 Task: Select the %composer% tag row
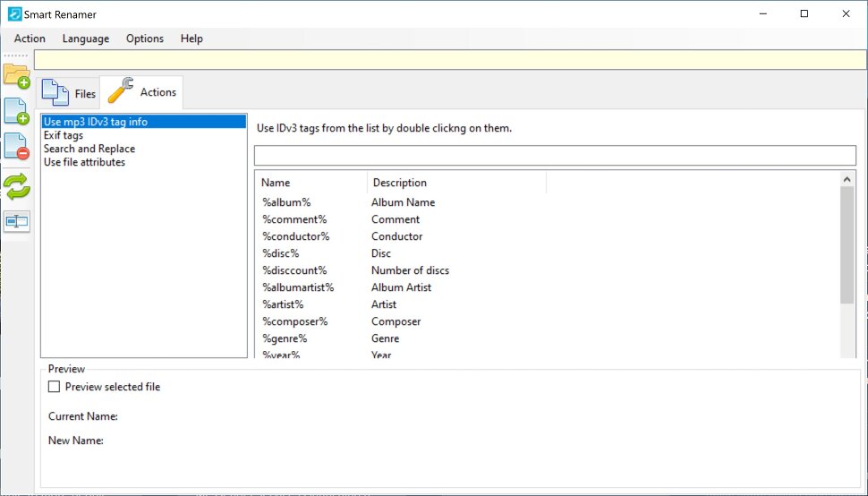(547, 321)
